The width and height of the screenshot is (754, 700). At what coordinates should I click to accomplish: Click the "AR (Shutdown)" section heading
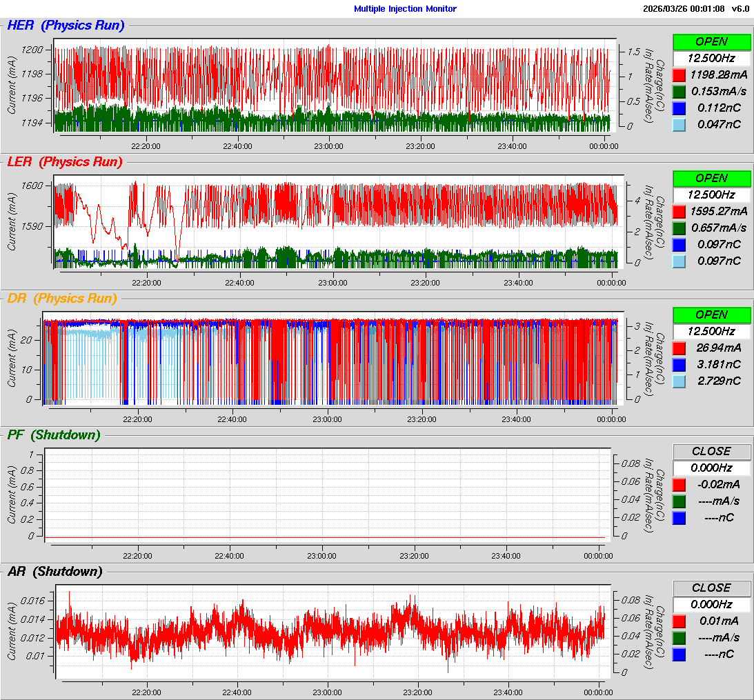click(x=54, y=572)
